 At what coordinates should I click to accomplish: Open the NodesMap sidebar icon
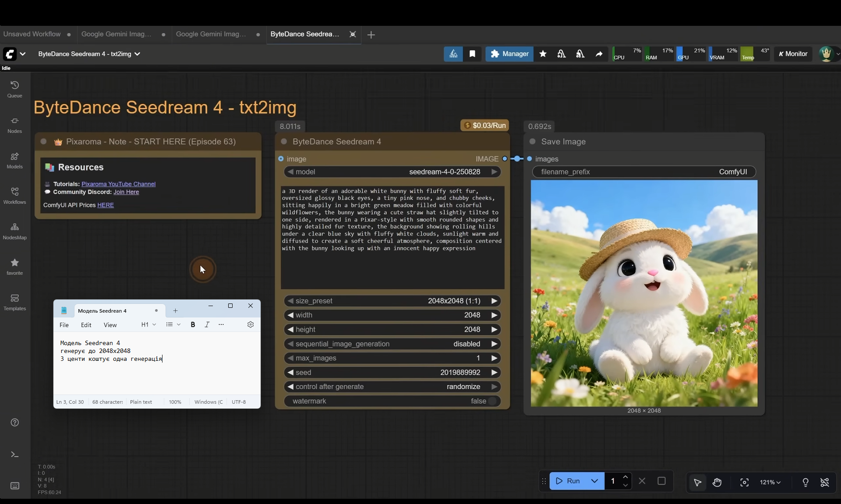[x=14, y=231]
